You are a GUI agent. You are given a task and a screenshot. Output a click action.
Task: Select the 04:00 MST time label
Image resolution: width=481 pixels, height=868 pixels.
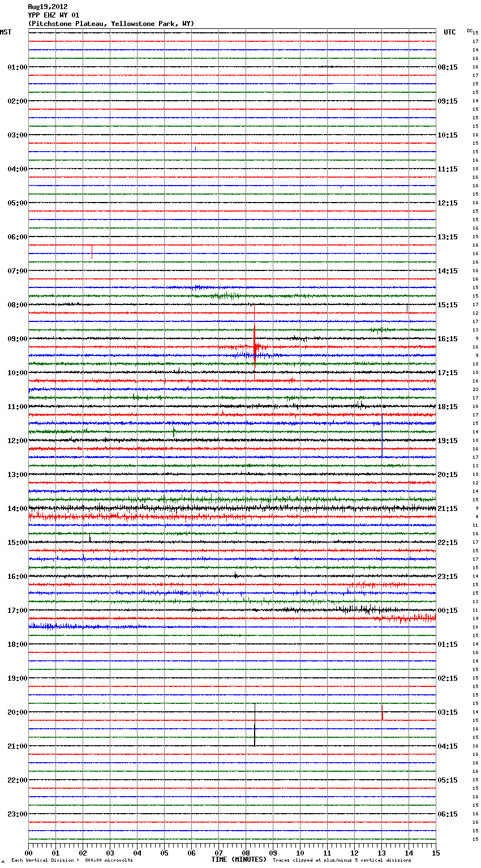[x=17, y=169]
